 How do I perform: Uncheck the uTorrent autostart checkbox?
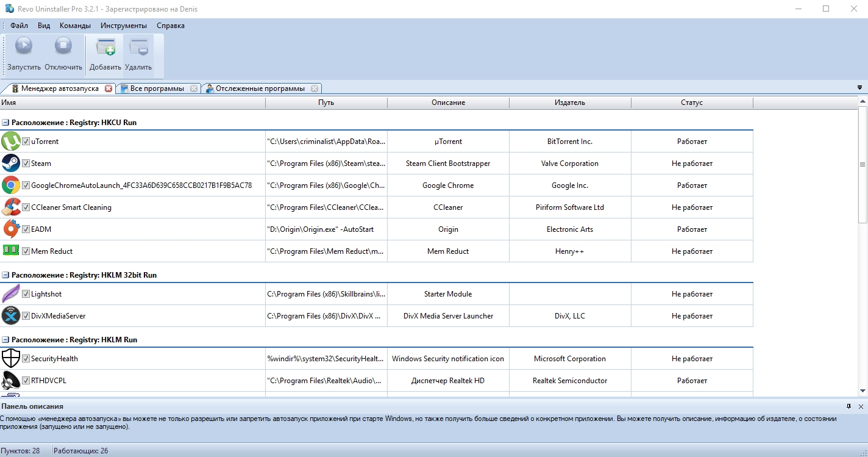pyautogui.click(x=26, y=142)
